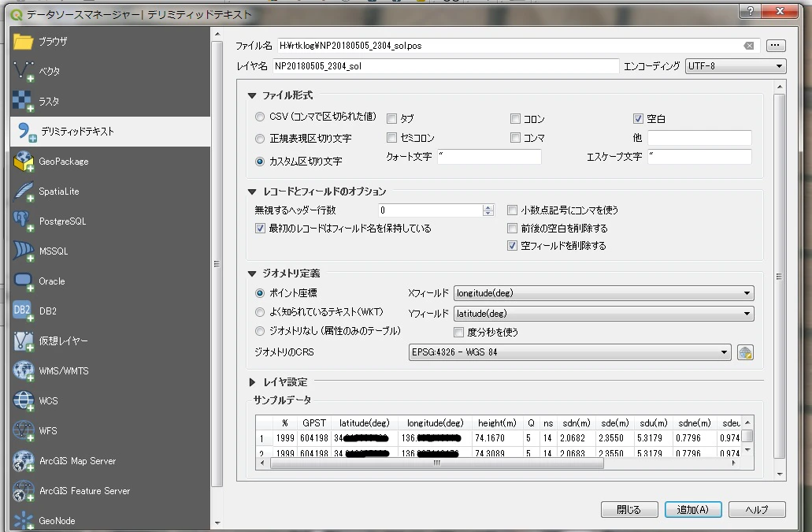
Task: Click the close (閉じる) button
Action: tap(629, 510)
